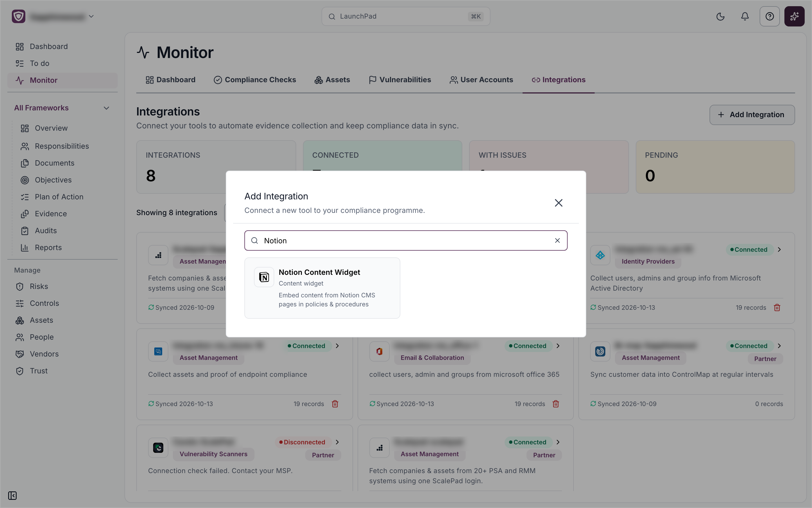Screen dimensions: 812x508
Task: Open Reports in sidebar
Action: tap(48, 248)
